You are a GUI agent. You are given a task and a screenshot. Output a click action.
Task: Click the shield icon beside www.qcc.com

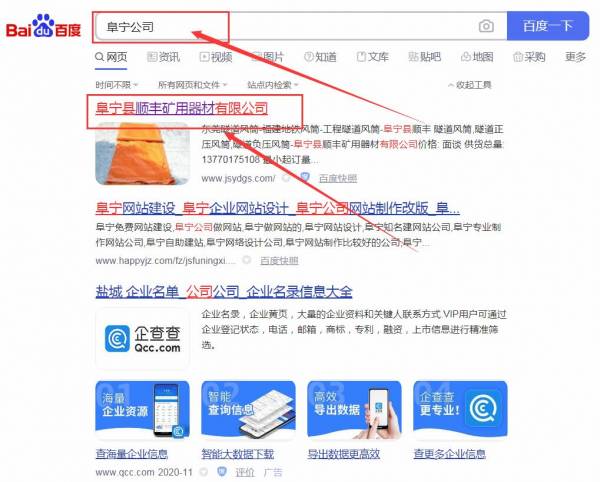222,472
